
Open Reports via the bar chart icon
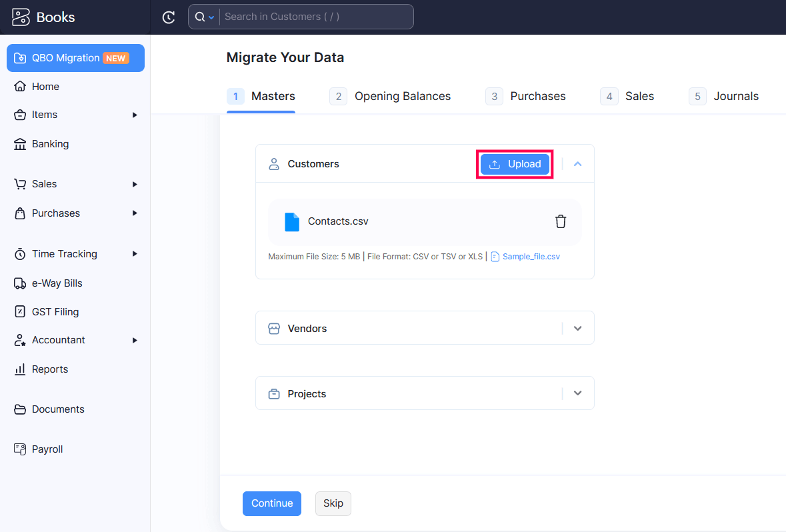coord(20,369)
